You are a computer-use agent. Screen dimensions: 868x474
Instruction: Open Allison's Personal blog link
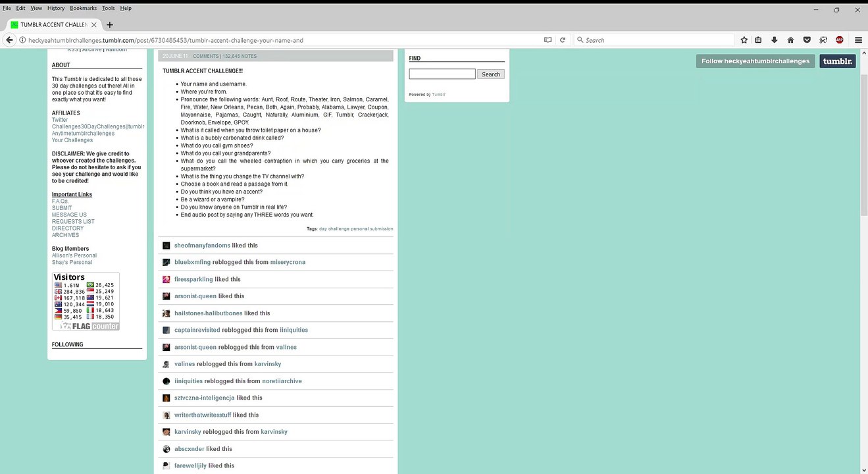coord(74,255)
